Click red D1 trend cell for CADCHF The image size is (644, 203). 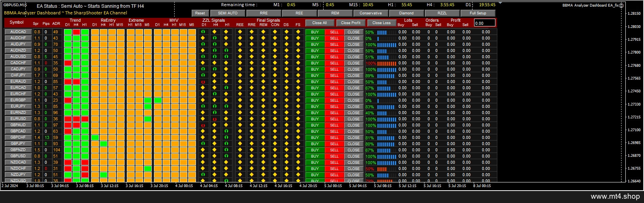(68, 63)
